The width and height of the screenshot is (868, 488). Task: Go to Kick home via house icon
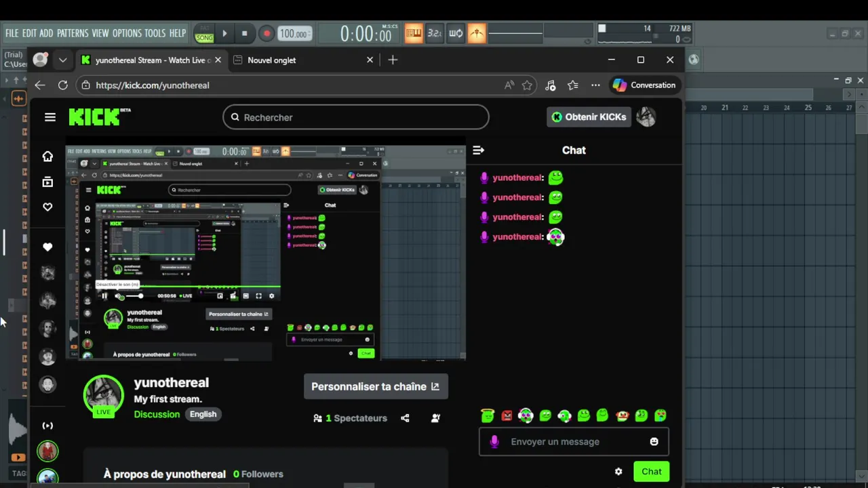(x=47, y=157)
